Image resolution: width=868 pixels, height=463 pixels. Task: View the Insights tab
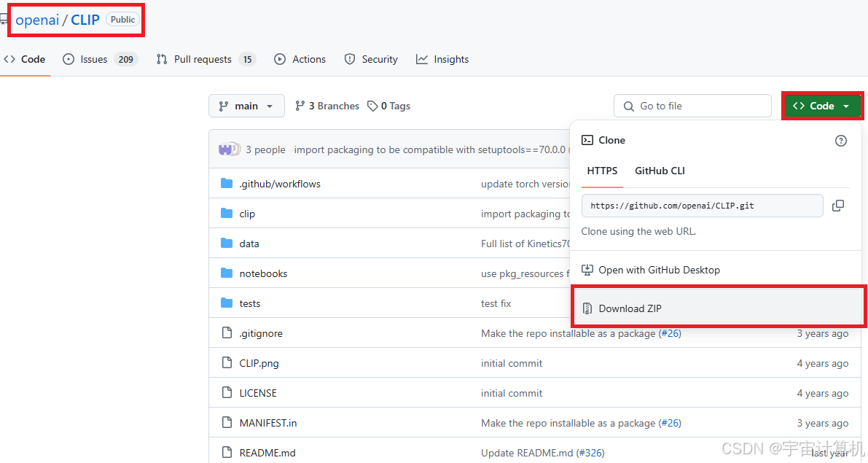(442, 59)
